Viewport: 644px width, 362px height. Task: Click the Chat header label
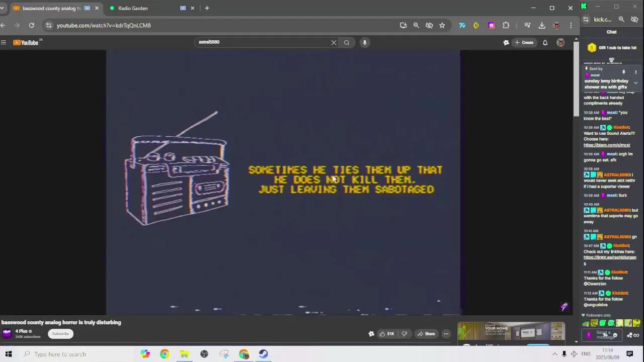[x=611, y=32]
